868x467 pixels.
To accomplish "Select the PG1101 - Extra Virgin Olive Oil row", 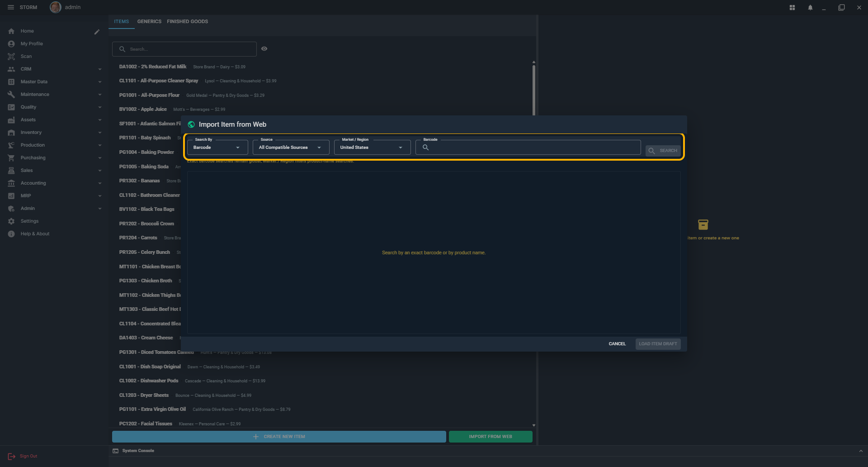I will coord(321,410).
